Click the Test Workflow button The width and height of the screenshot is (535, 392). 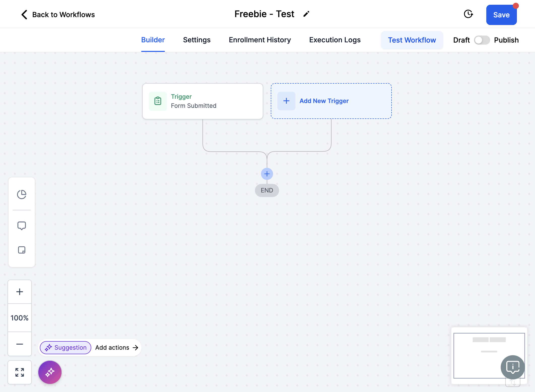coord(412,40)
